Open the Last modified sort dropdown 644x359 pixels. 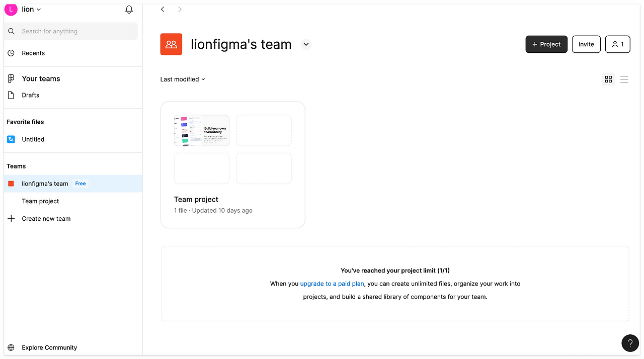(183, 79)
